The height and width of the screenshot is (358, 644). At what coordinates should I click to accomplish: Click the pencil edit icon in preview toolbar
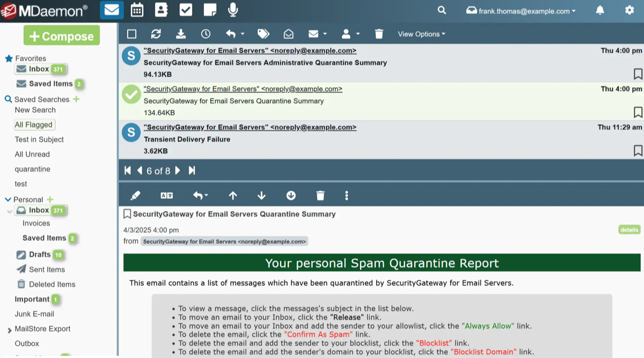135,196
